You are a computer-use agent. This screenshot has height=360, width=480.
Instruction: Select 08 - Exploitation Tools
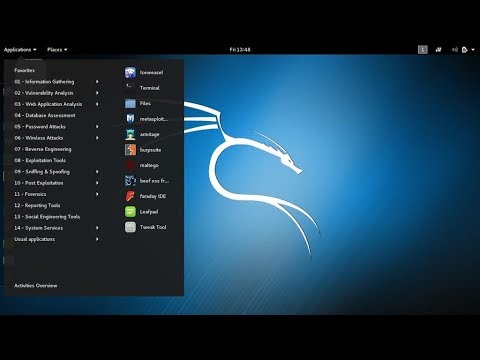(40, 160)
